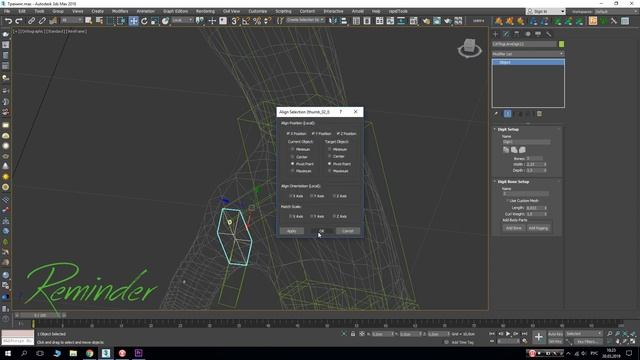Open the Modifier List dropdown
This screenshot has width=640, height=360.
click(x=528, y=54)
